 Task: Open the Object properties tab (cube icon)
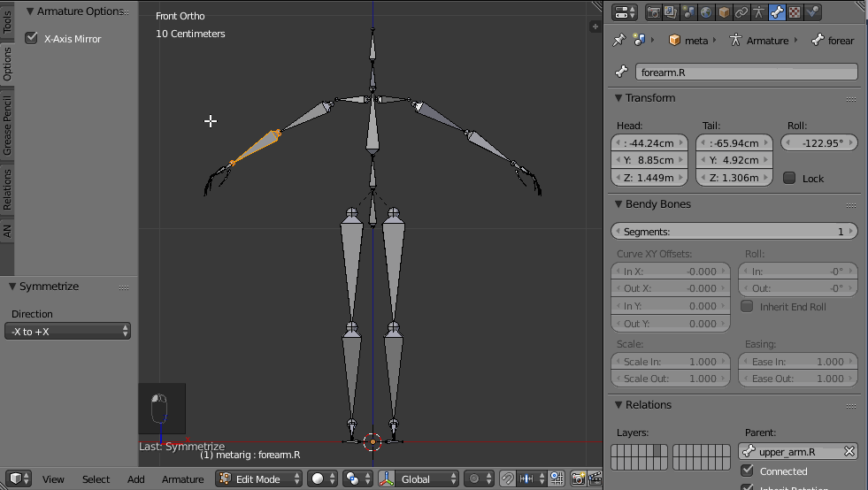(x=724, y=12)
